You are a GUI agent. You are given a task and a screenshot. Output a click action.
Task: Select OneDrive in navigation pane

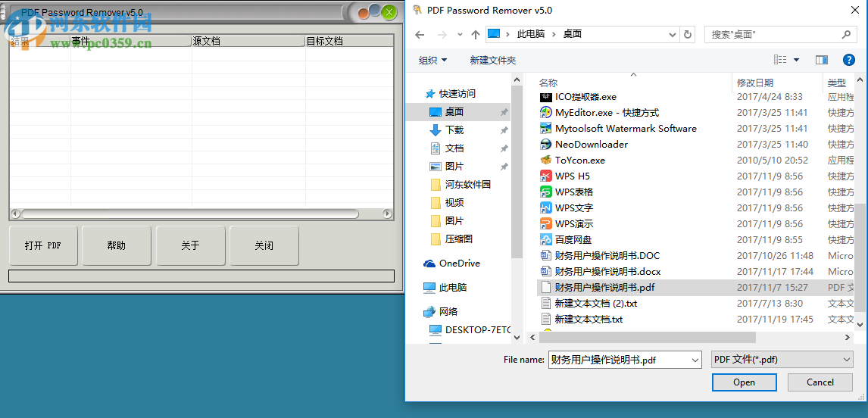click(460, 264)
